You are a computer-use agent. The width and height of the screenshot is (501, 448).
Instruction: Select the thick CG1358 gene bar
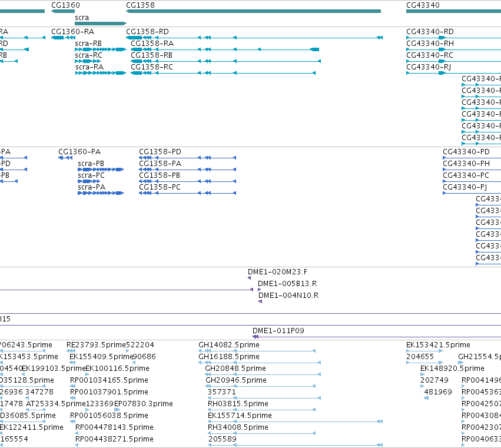point(253,11)
